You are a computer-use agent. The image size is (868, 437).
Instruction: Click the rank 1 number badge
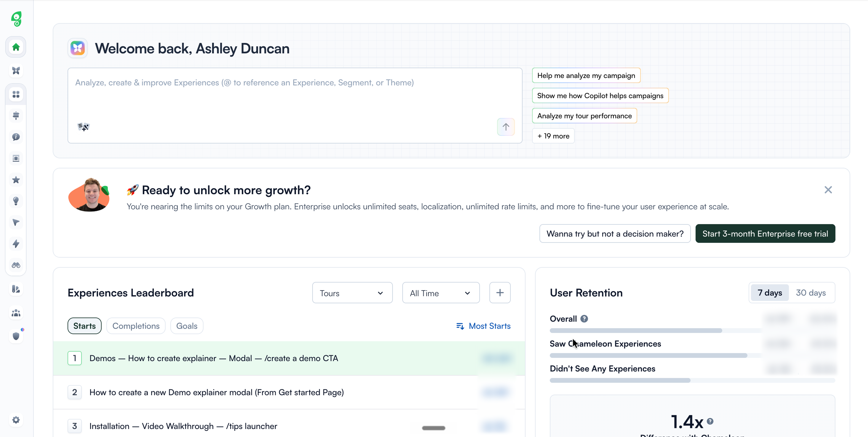[74, 358]
